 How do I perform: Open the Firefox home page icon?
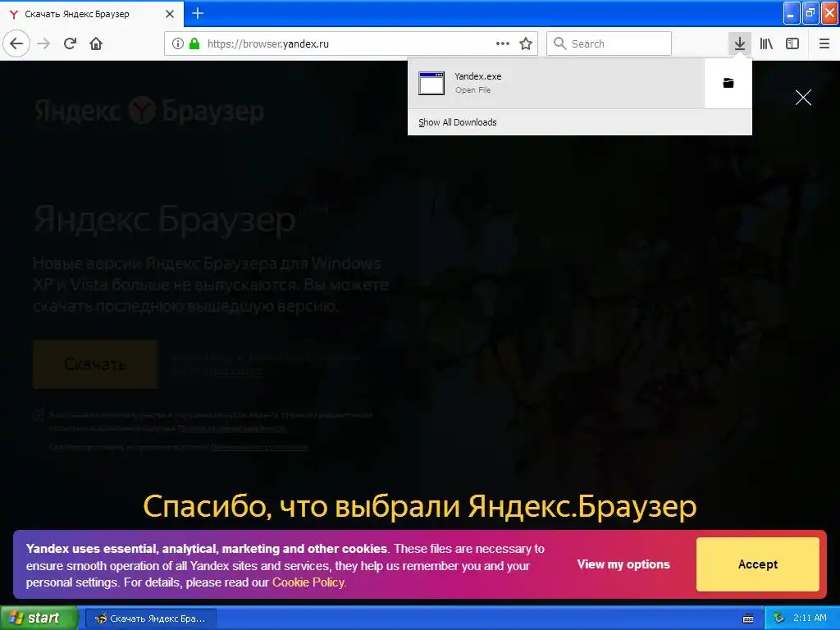(96, 43)
